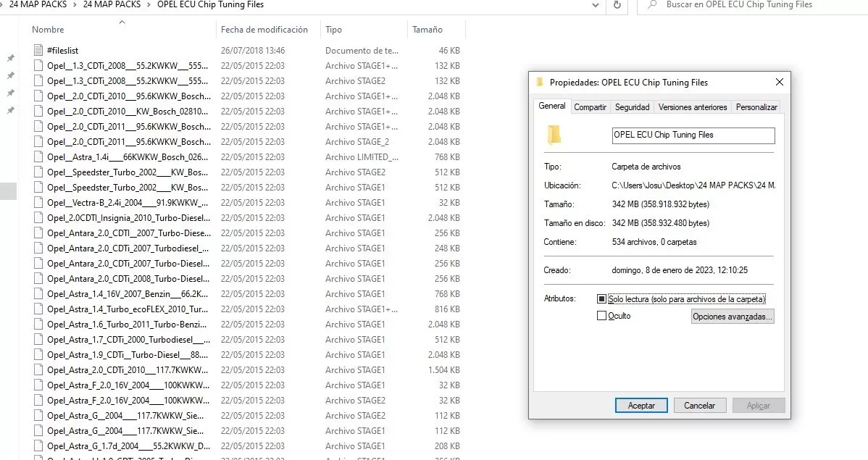The width and height of the screenshot is (868, 460).
Task: Select the Opel_Antara_2.0_CDTi_2007_Turbodiesel file name
Action: [128, 248]
